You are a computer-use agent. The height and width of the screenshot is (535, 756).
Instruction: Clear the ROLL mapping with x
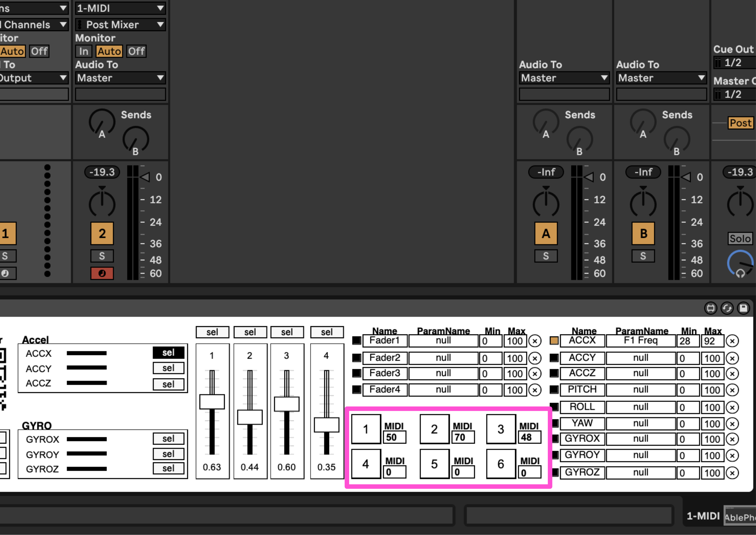coord(732,408)
